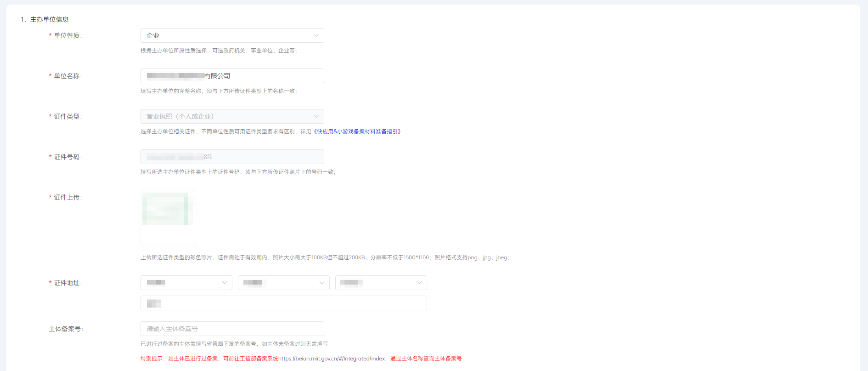Viewport: 868px width, 371px height.
Task: Focus the 单位名称 text field
Action: [x=232, y=76]
